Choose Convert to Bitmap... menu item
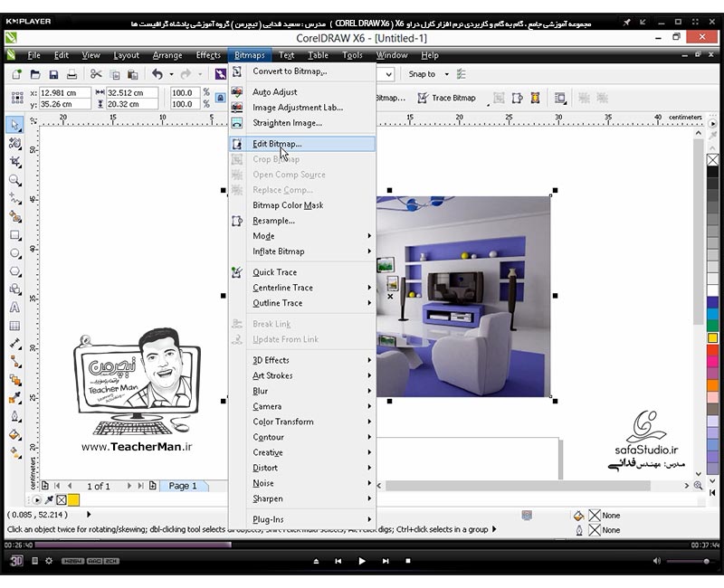This screenshot has height=588, width=724. pos(302,71)
